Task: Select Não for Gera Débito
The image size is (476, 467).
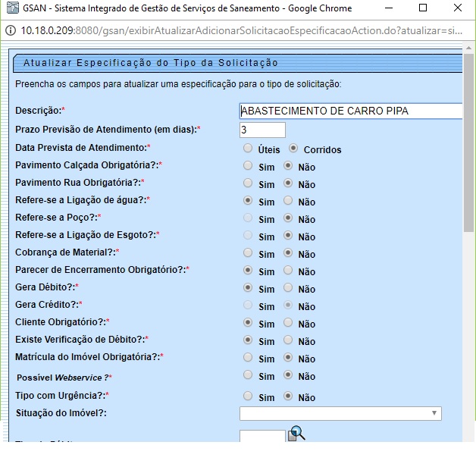Action: click(x=288, y=288)
